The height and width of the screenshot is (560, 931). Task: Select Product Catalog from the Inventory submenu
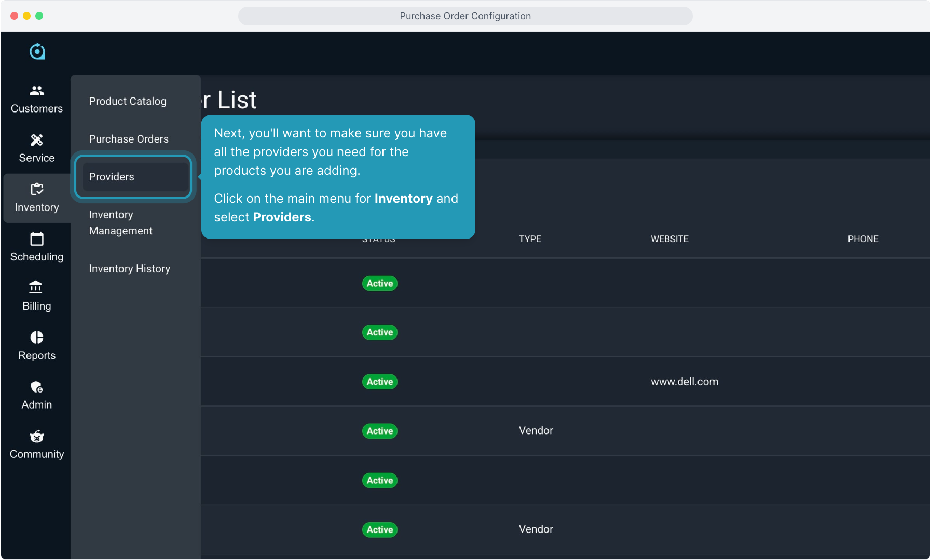click(x=128, y=101)
